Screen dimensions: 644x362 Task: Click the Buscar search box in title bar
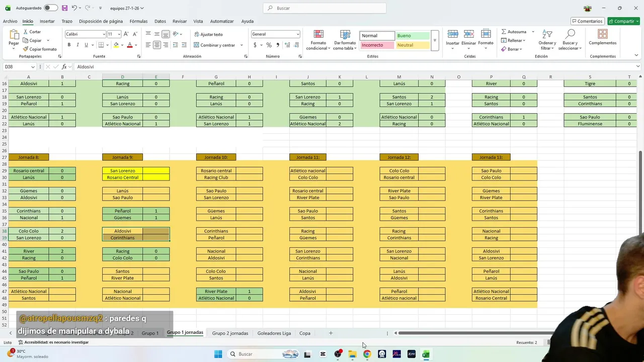[x=325, y=8]
